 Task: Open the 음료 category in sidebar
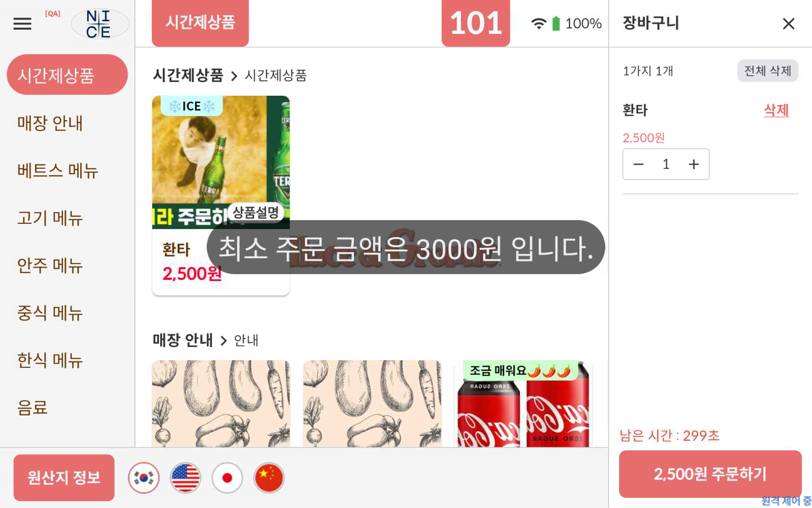click(33, 407)
